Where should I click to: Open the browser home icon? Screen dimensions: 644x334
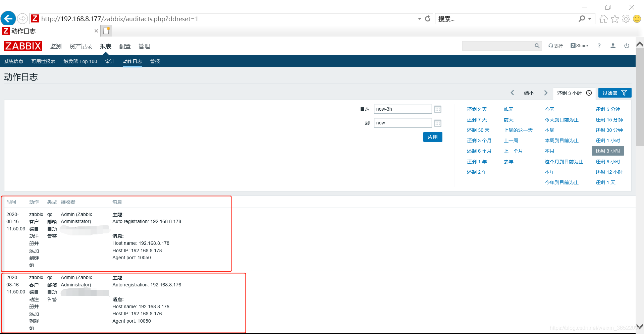(x=603, y=19)
